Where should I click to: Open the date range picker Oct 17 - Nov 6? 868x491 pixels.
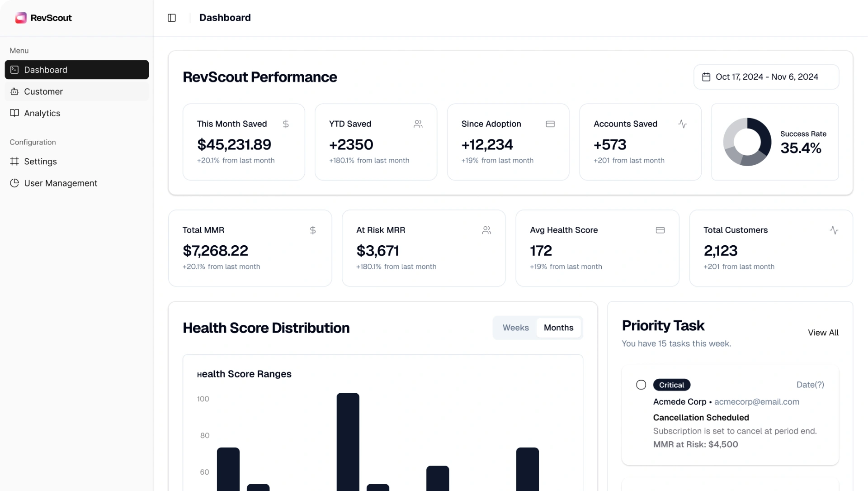pos(766,77)
